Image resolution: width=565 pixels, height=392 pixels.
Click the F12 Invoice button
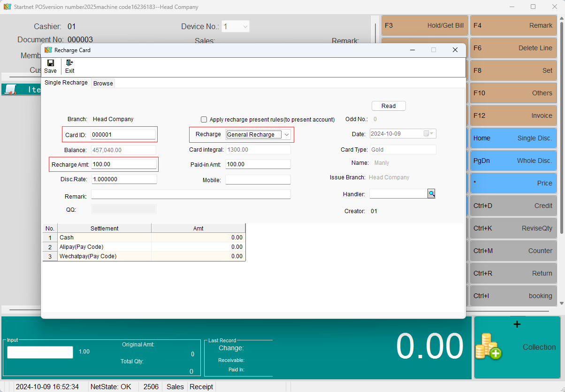[513, 115]
